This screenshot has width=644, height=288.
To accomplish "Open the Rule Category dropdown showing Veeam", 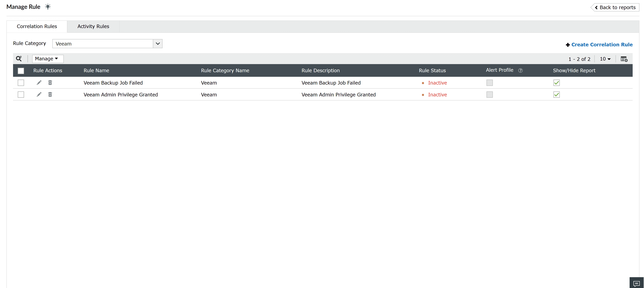I will (x=157, y=43).
